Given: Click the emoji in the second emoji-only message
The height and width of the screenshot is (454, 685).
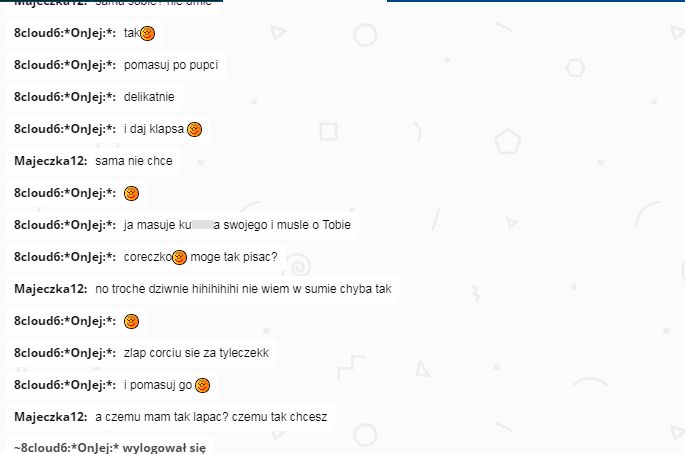Looking at the screenshot, I should tap(131, 321).
